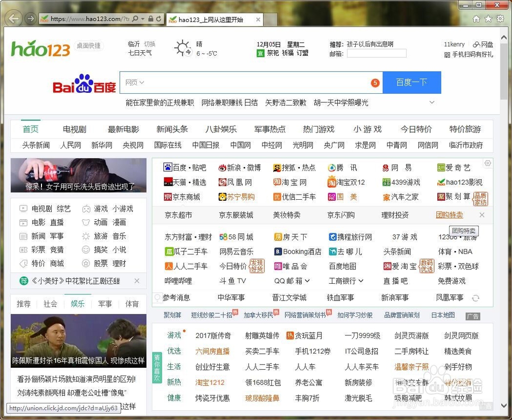Open the 六间房直播 link
This screenshot has height=420, width=512.
[212, 351]
